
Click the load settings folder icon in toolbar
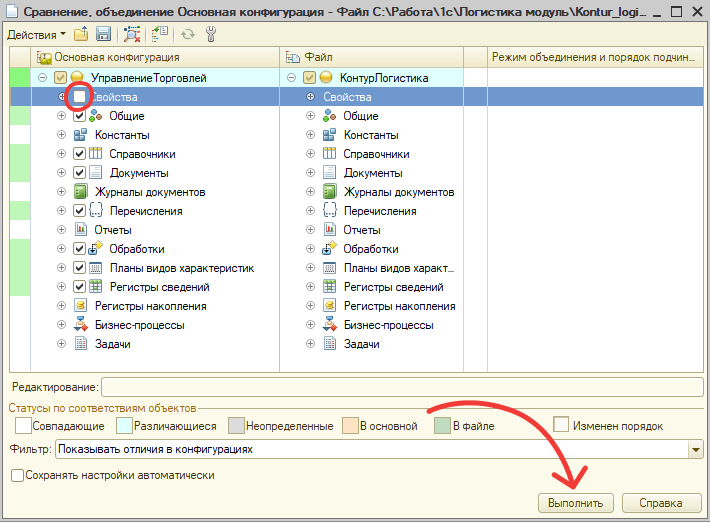(x=81, y=34)
